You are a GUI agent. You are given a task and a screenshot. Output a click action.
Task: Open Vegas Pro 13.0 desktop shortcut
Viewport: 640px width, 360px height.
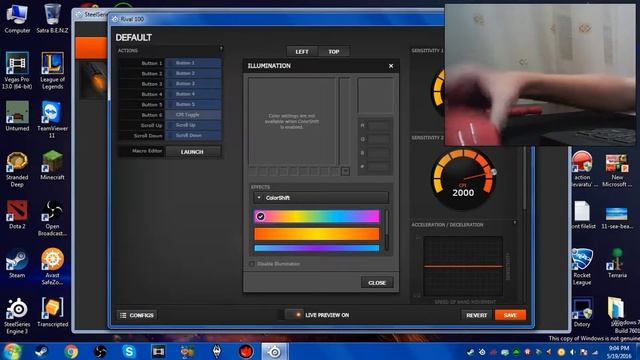[17, 70]
